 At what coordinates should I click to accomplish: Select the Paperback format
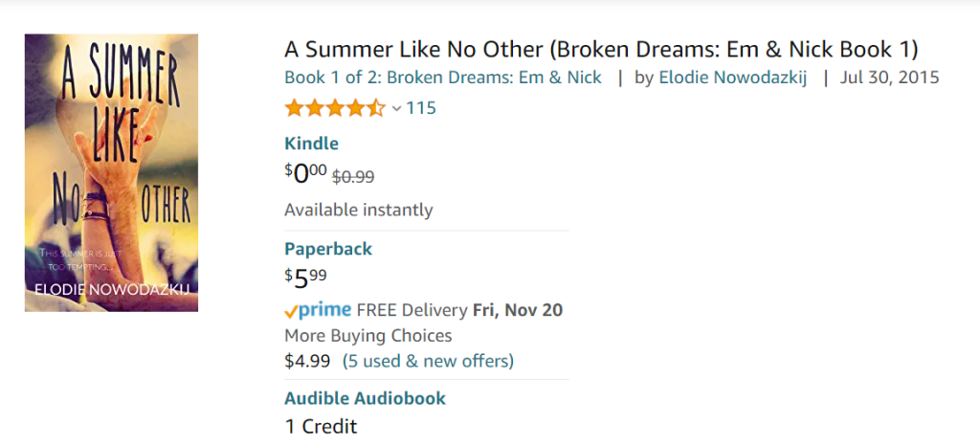pyautogui.click(x=328, y=249)
